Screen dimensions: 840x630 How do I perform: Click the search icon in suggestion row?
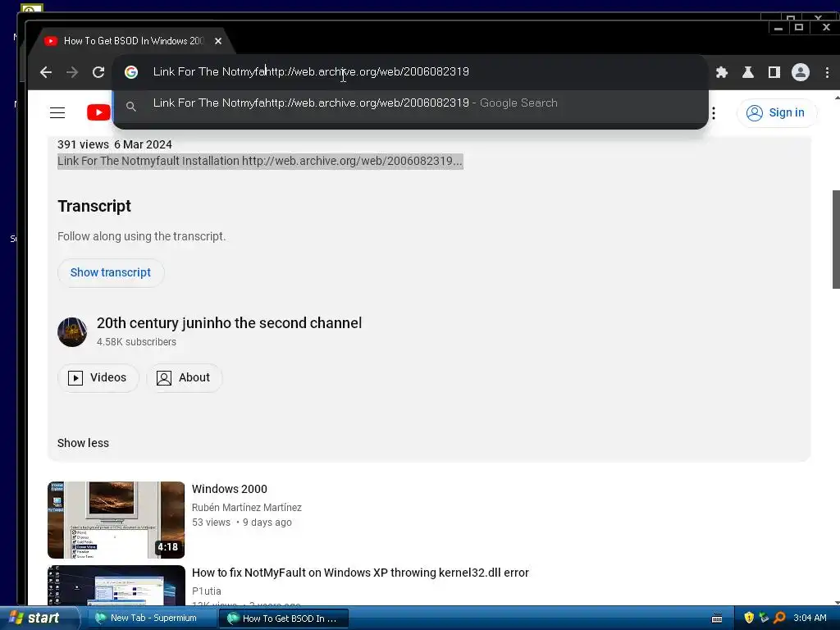(130, 107)
